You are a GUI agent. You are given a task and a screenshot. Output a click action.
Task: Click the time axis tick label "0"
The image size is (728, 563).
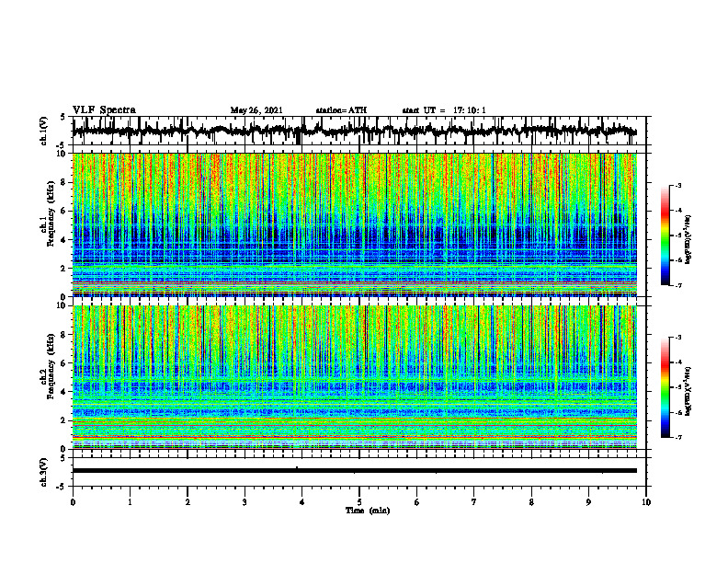point(73,502)
